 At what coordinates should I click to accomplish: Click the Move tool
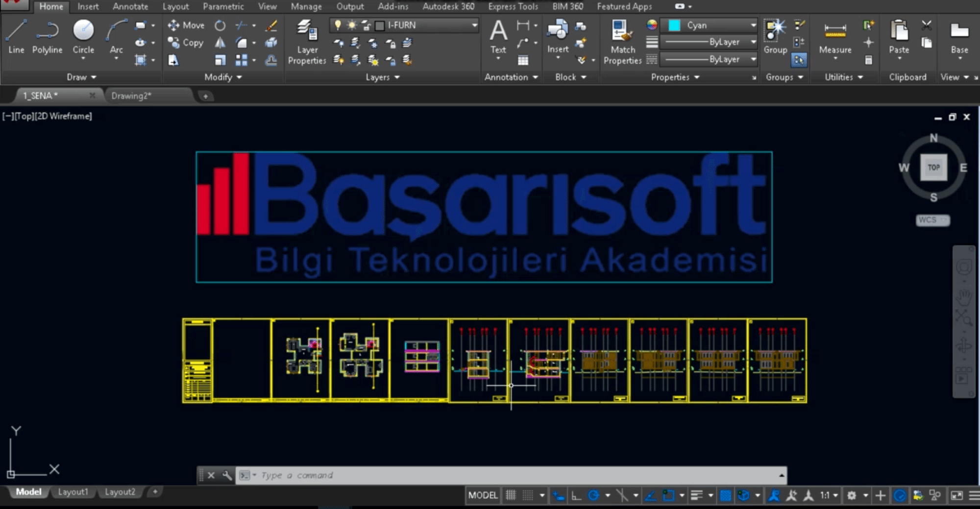click(x=186, y=25)
